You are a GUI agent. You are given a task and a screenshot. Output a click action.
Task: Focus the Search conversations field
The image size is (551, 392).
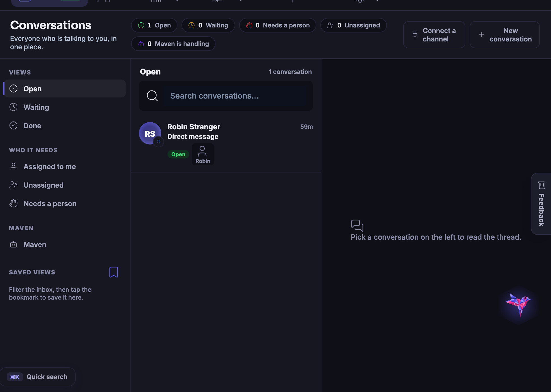coord(226,96)
